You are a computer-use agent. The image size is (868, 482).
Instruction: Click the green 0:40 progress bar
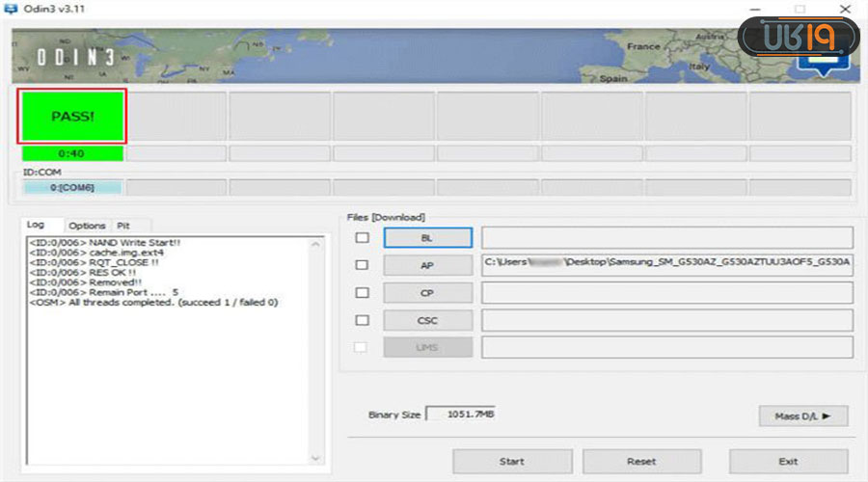(72, 153)
